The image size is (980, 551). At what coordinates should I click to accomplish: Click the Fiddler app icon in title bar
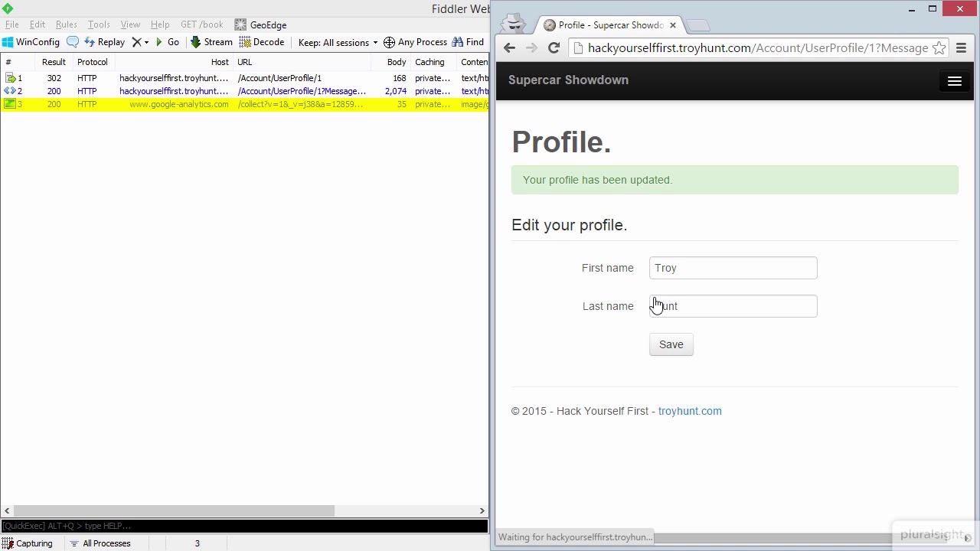(x=8, y=8)
